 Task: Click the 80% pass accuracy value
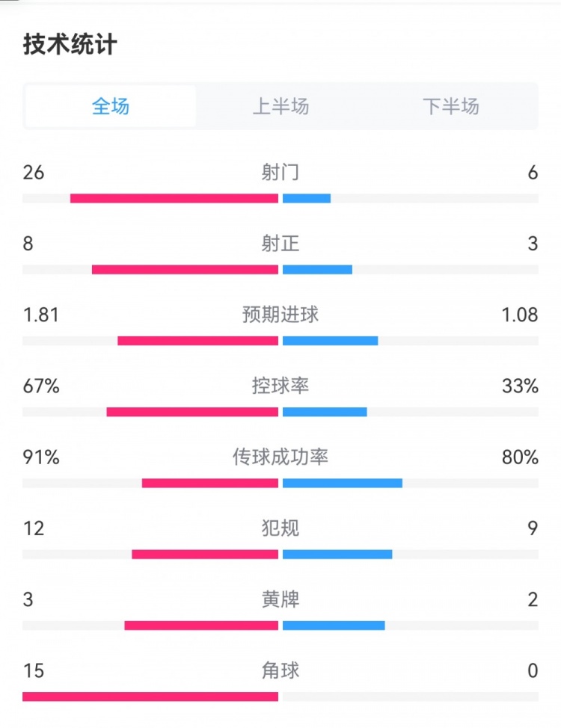521,457
